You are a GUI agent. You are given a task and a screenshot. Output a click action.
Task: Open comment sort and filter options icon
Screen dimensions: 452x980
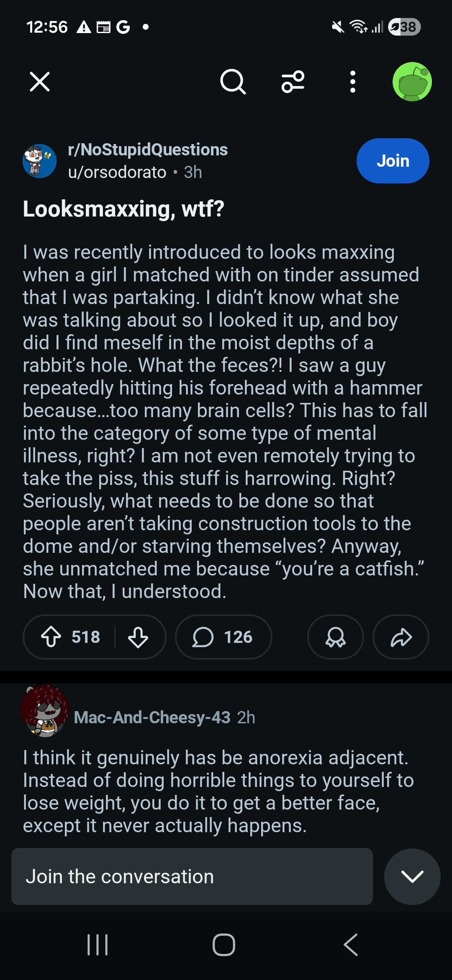293,81
